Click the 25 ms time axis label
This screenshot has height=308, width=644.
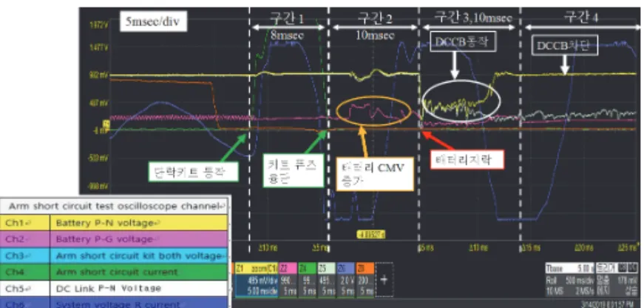tap(628, 248)
